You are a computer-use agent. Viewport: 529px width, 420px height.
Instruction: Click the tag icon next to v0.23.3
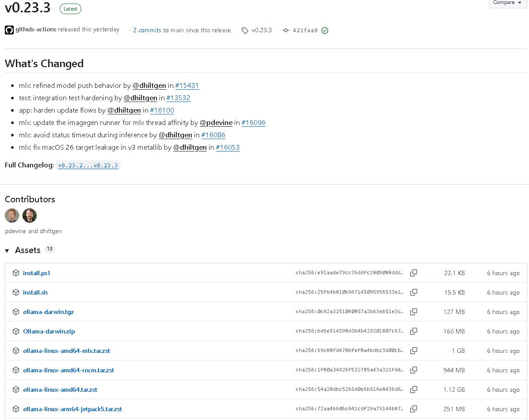245,30
